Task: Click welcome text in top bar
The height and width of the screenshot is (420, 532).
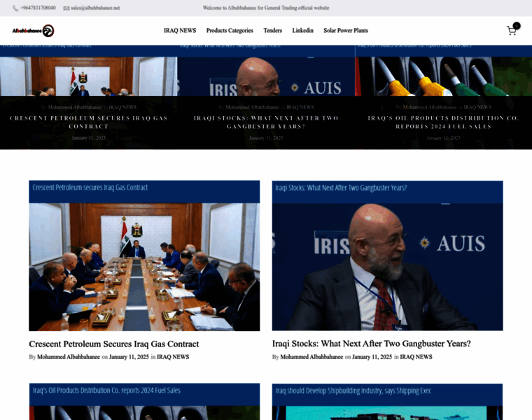Action: pyautogui.click(x=266, y=8)
